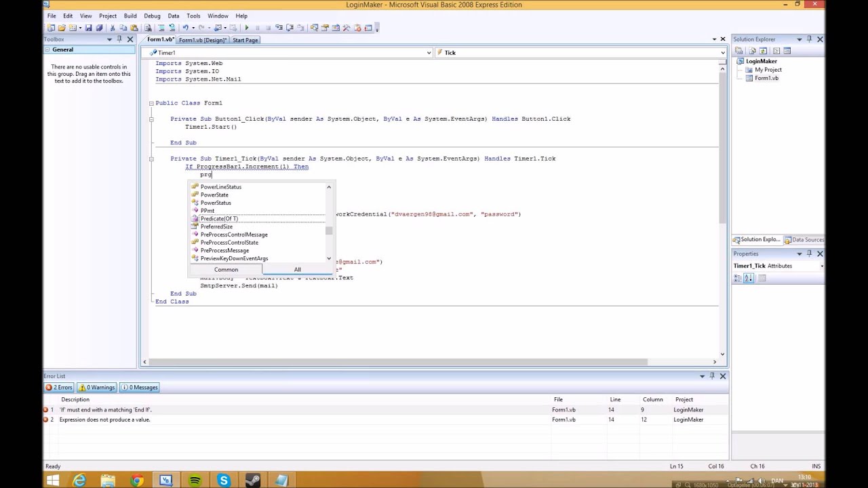Open the Debug menu

point(152,16)
